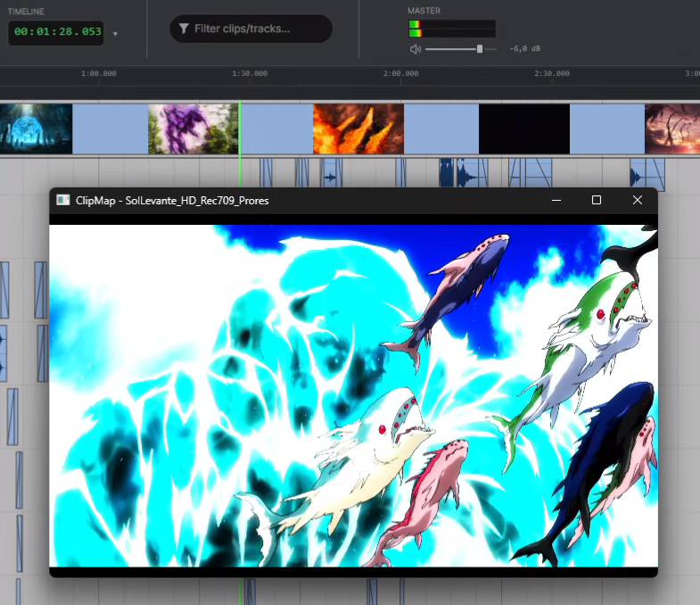Click the timecode display 00:01:28.053
The height and width of the screenshot is (605, 700).
pyautogui.click(x=56, y=32)
